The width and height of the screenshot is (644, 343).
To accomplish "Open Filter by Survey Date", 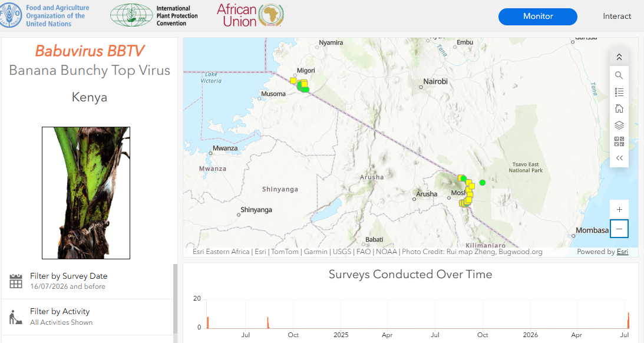I will pyautogui.click(x=87, y=281).
